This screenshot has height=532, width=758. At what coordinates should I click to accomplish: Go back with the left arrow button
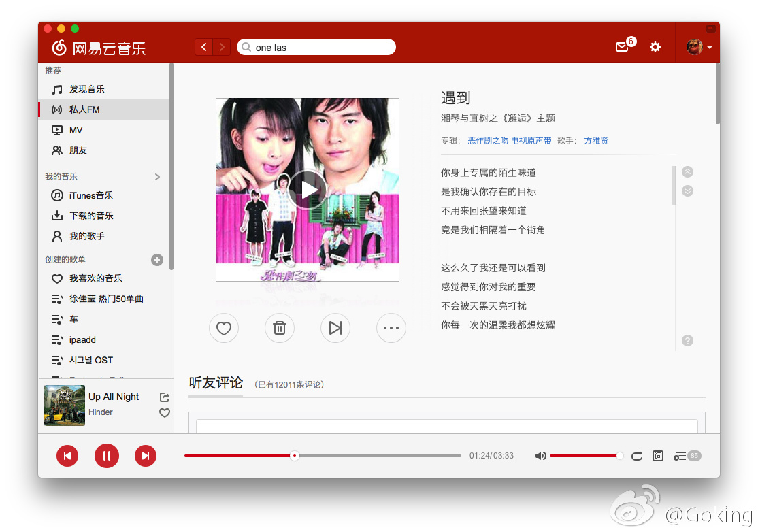[204, 47]
